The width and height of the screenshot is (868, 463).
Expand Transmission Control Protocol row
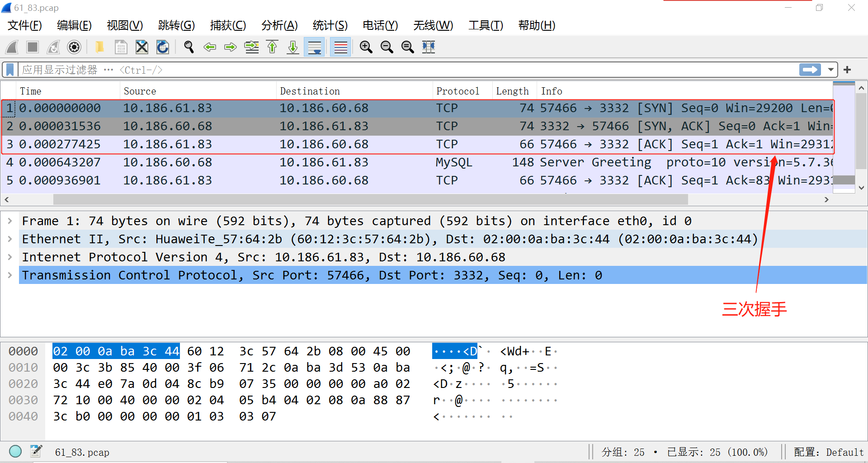[x=10, y=275]
